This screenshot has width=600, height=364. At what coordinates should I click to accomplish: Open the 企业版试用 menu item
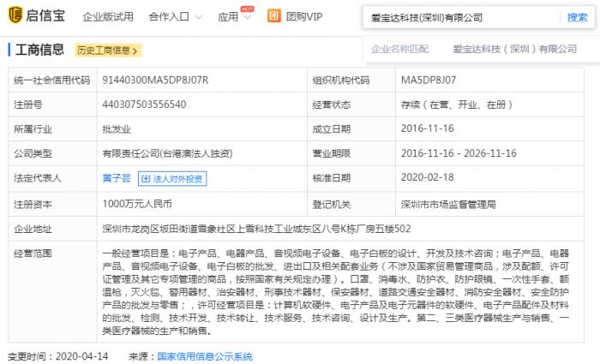(107, 17)
